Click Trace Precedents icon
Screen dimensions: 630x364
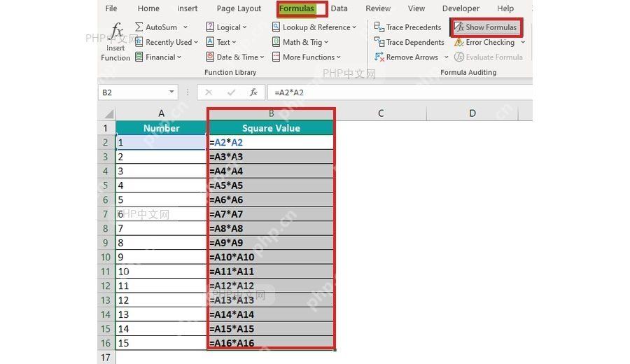379,27
